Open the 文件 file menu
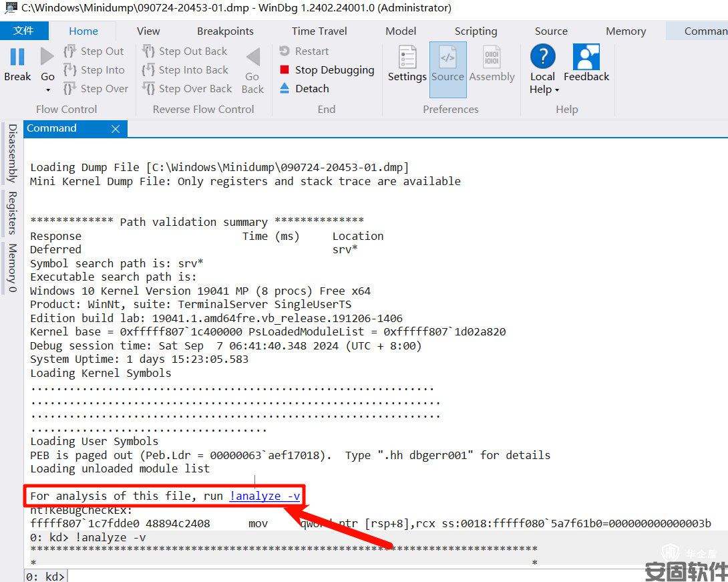 pyautogui.click(x=23, y=31)
